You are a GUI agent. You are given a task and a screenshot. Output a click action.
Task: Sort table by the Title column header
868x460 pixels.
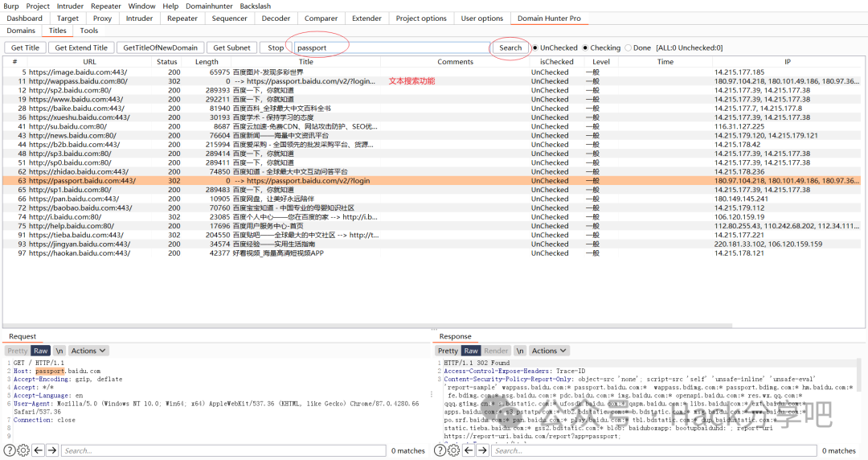(306, 62)
